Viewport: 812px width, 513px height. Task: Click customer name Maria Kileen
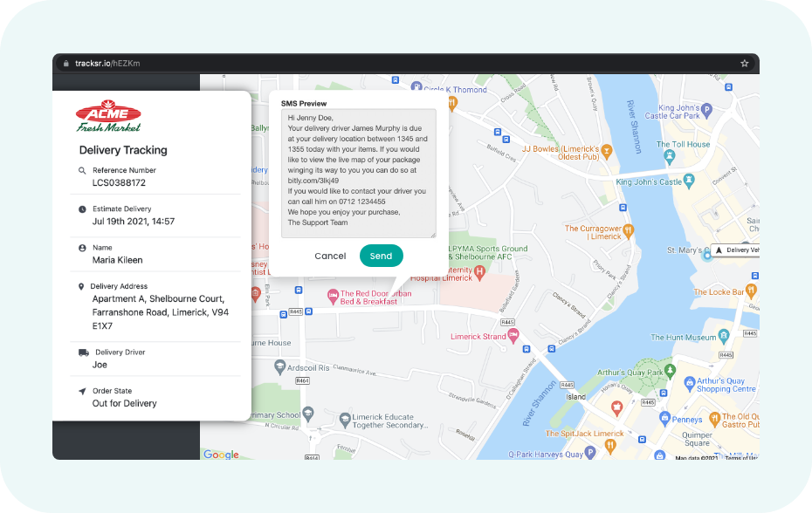coord(118,260)
